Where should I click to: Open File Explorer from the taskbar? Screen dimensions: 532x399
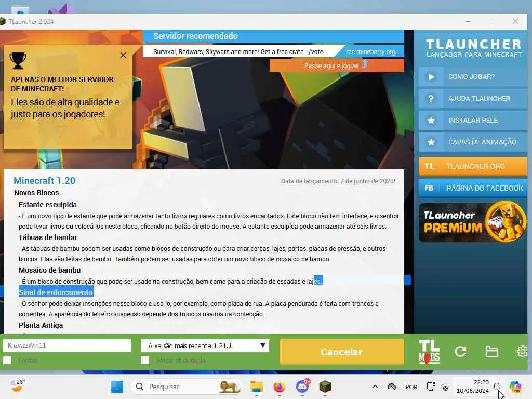[257, 387]
